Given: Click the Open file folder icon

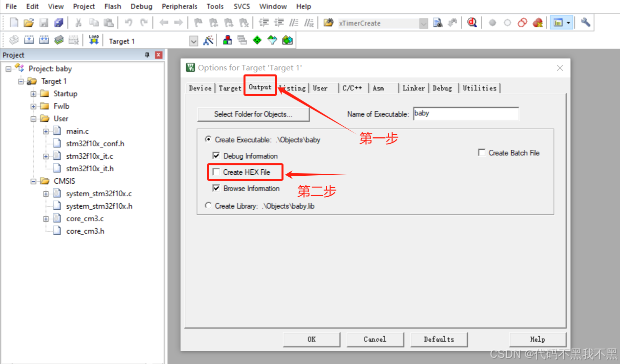Looking at the screenshot, I should [29, 23].
